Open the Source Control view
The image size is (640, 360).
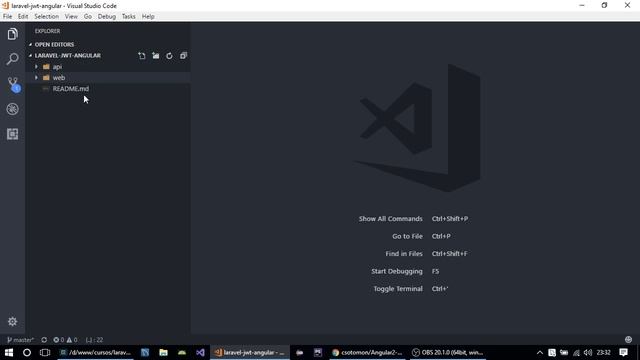tap(13, 84)
